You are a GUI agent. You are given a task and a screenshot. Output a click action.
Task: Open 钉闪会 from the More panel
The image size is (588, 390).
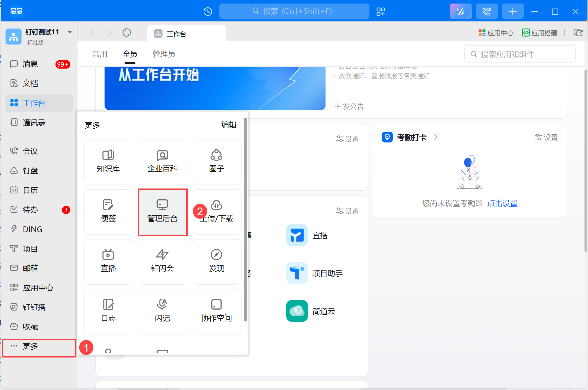163,262
